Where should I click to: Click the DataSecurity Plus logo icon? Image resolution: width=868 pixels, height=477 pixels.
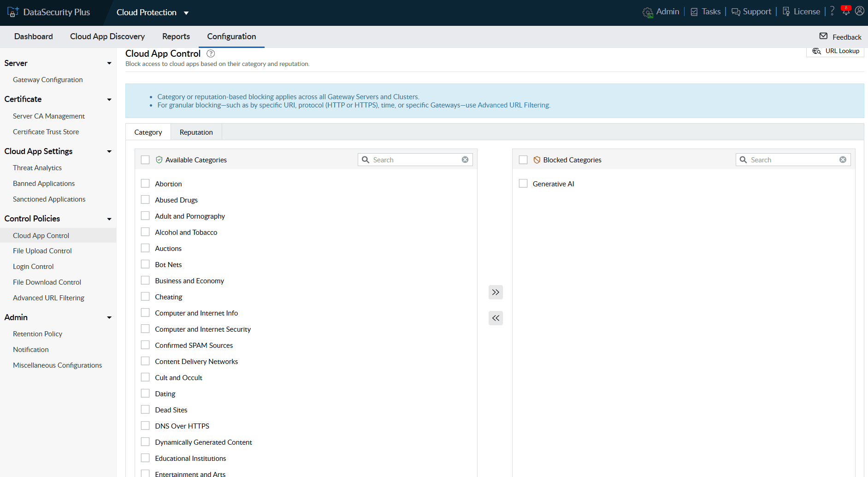[12, 12]
